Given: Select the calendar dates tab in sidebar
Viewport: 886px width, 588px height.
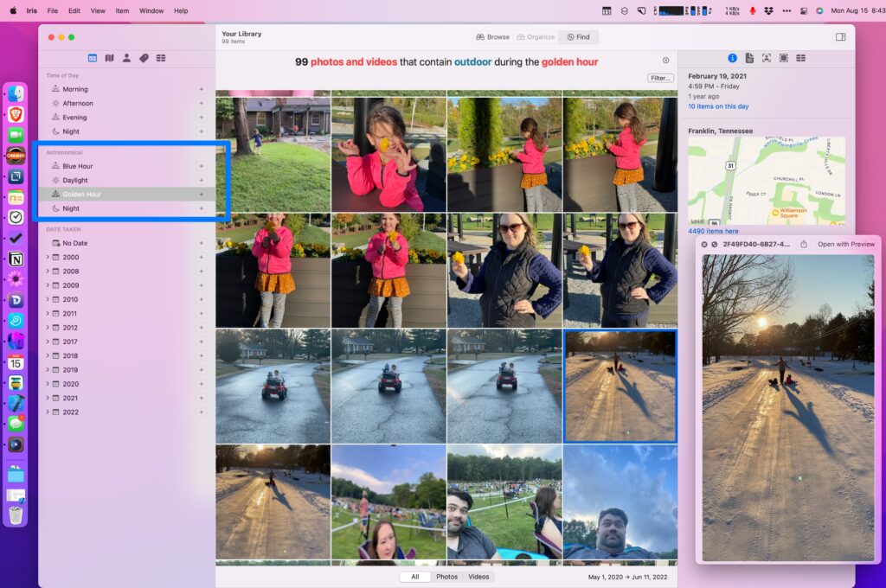Looking at the screenshot, I should click(x=93, y=58).
